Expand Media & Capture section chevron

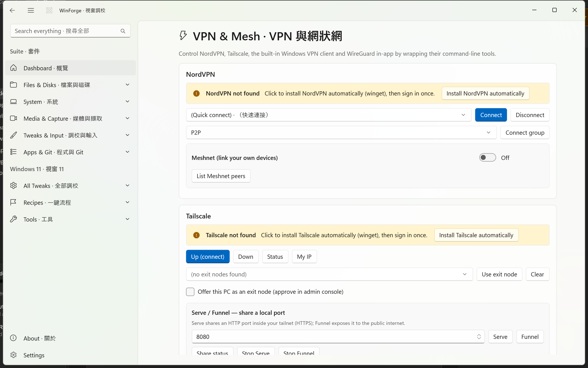127,118
